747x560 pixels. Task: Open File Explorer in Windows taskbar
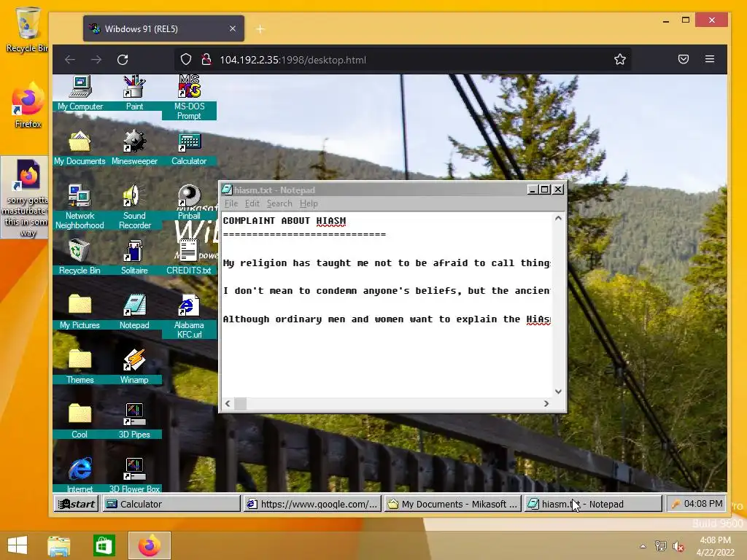point(59,545)
